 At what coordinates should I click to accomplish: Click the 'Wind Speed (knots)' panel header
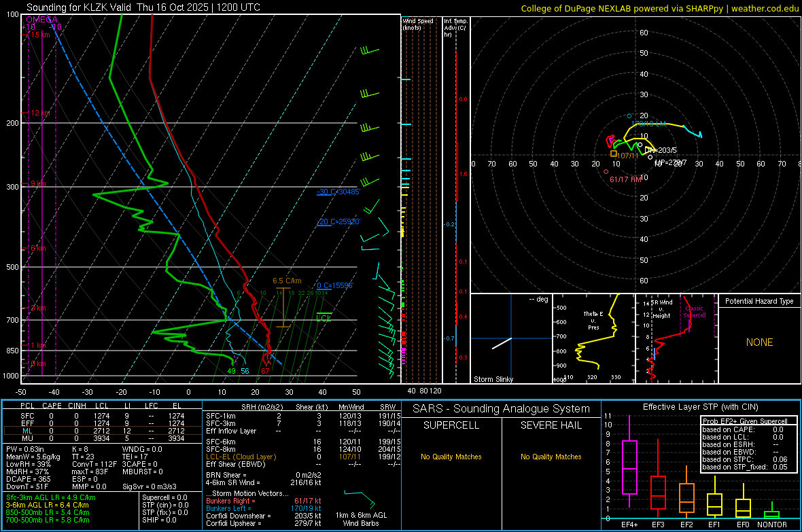418,24
